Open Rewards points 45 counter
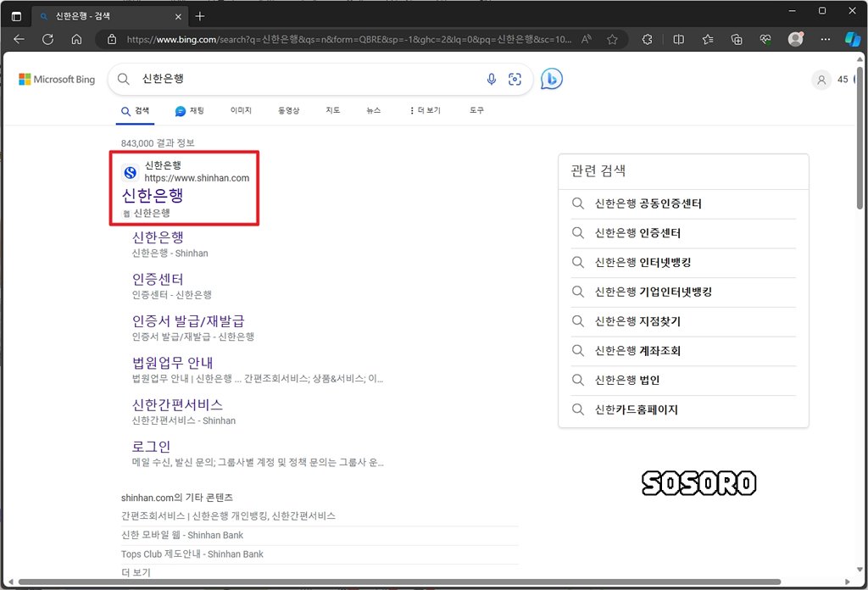 click(x=843, y=79)
